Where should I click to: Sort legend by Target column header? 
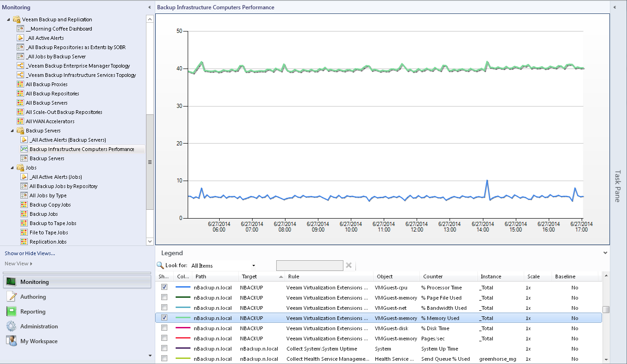point(261,276)
